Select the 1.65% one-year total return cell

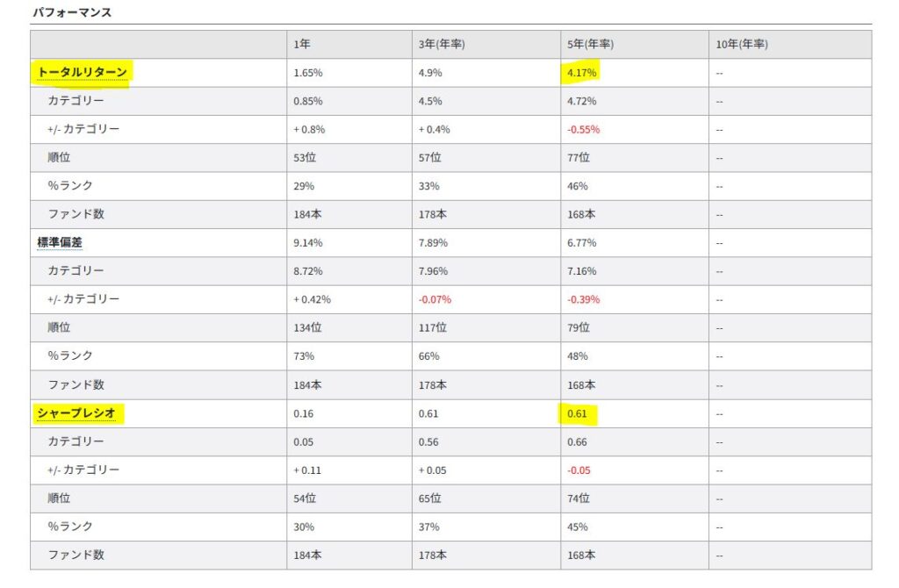(309, 73)
